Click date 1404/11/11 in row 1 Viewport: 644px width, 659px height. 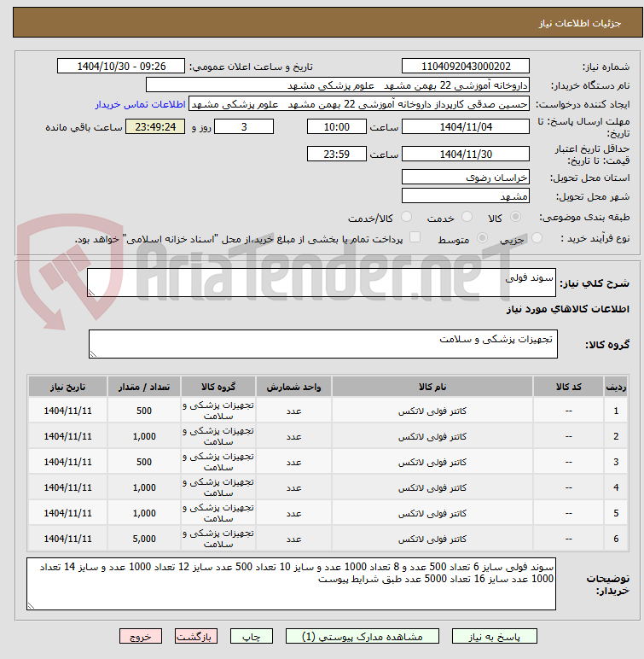click(67, 411)
